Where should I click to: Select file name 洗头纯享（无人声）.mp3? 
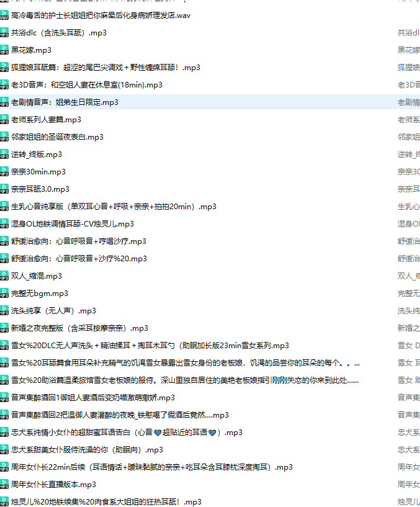54,311
